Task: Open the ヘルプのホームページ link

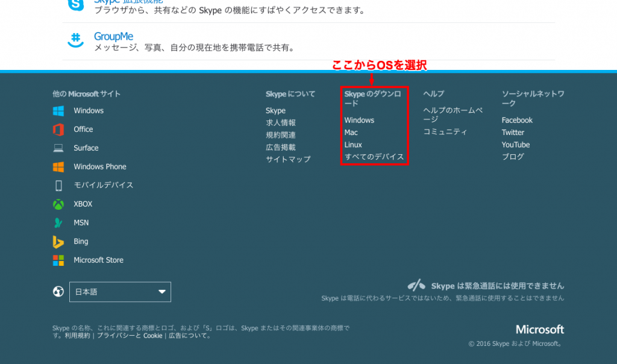Action: pos(453,115)
